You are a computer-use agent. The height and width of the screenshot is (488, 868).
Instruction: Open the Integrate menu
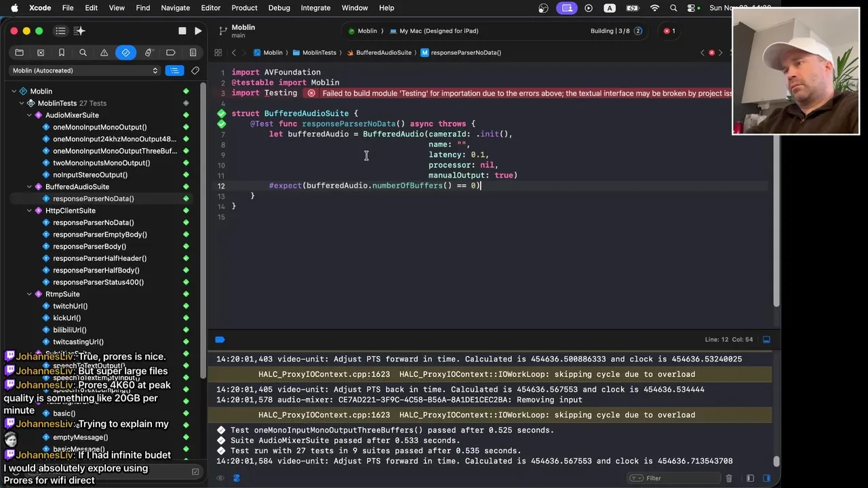(315, 7)
